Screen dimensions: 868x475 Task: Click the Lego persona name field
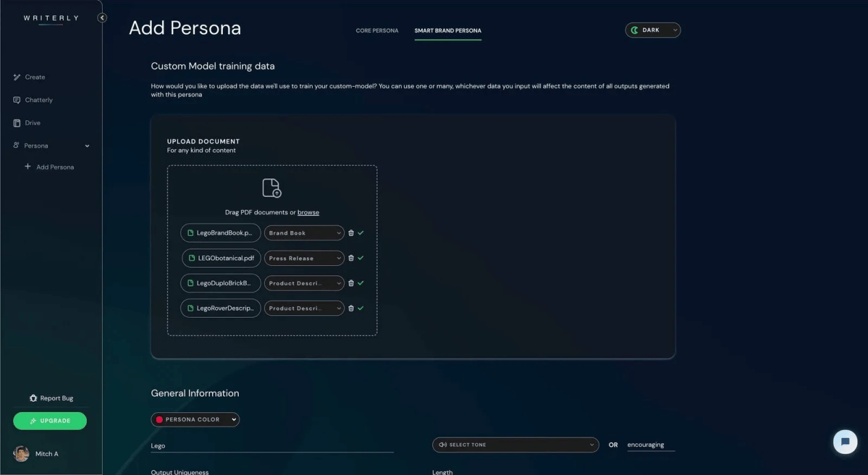click(x=272, y=446)
